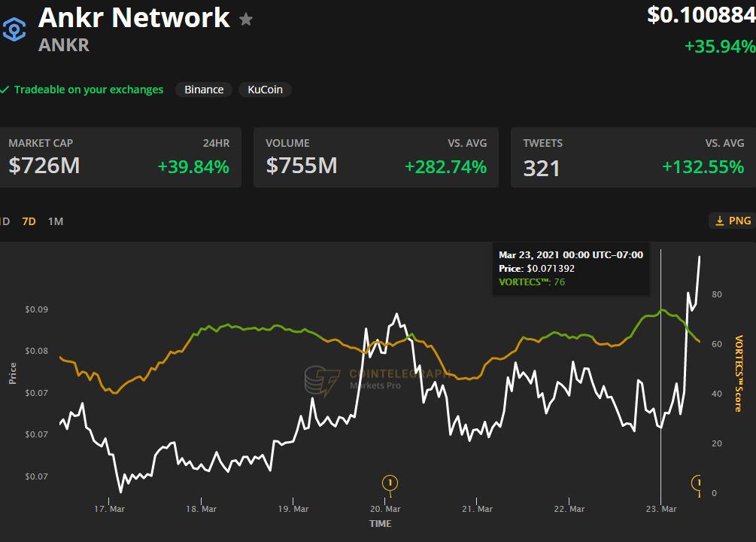Click the VS. AVG label in the Volume card
Image resolution: width=756 pixels, height=542 pixels.
coord(467,143)
